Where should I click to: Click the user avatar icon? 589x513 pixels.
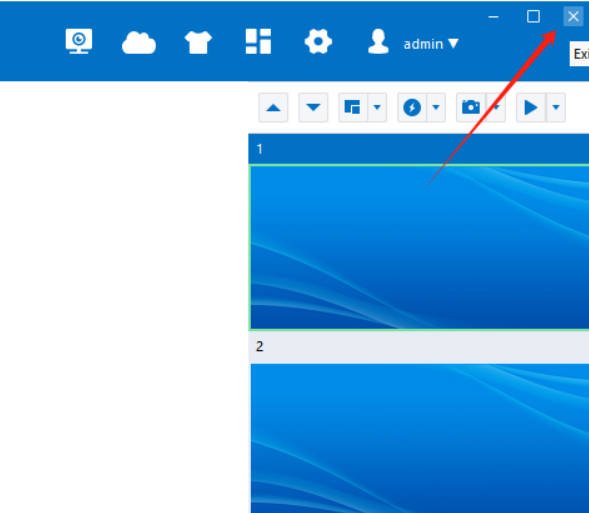[378, 41]
